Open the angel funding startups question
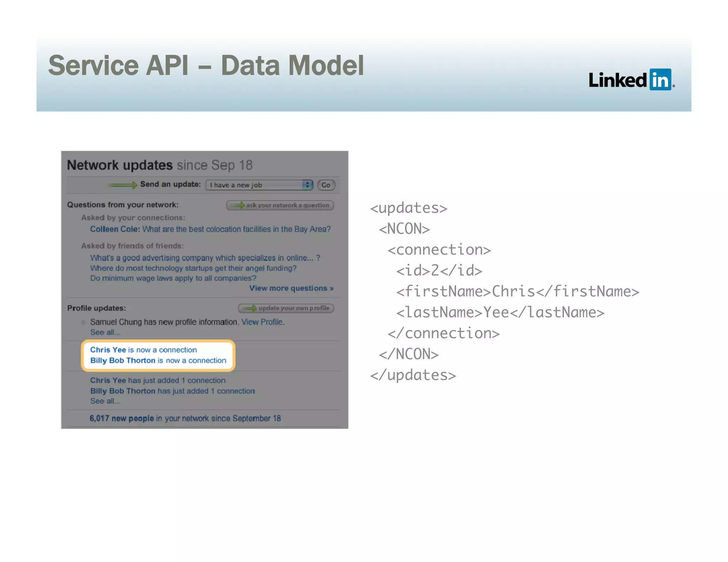Viewport: 728px width, 562px height. 193,268
